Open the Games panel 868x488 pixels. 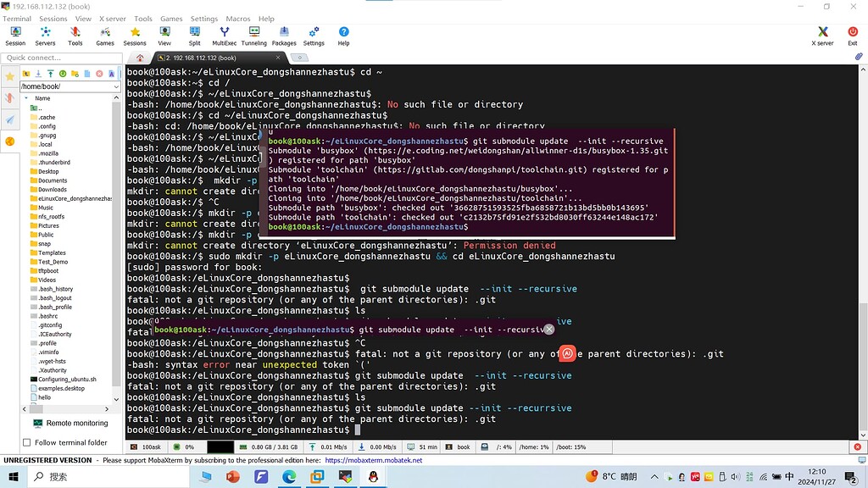105,34
